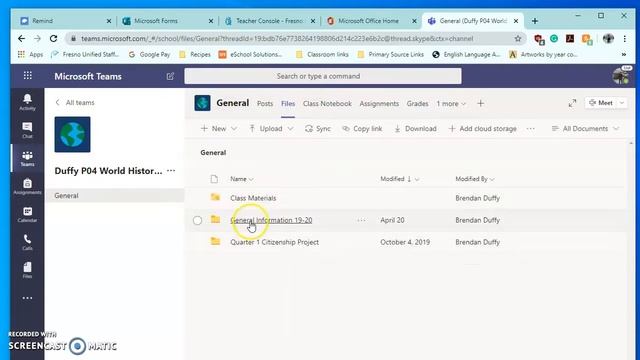Viewport: 640px width, 360px height.
Task: Open Quarter 1 Citizenship Project folder
Action: 274,242
